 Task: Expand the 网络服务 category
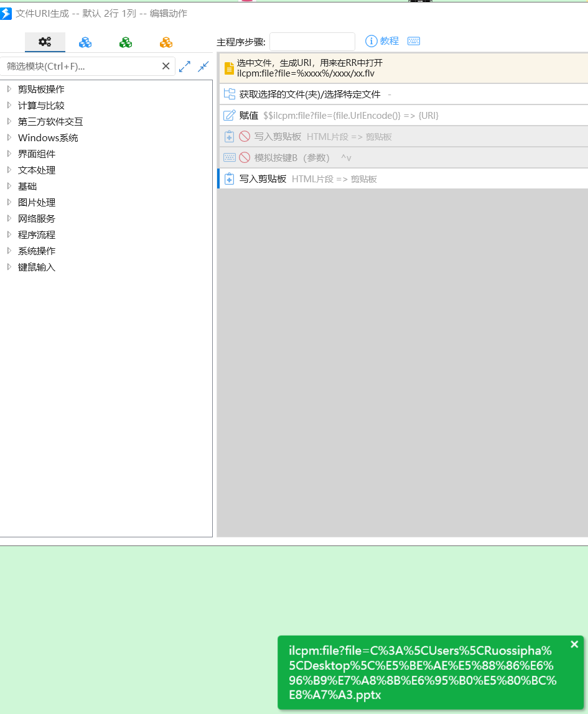pyautogui.click(x=9, y=218)
